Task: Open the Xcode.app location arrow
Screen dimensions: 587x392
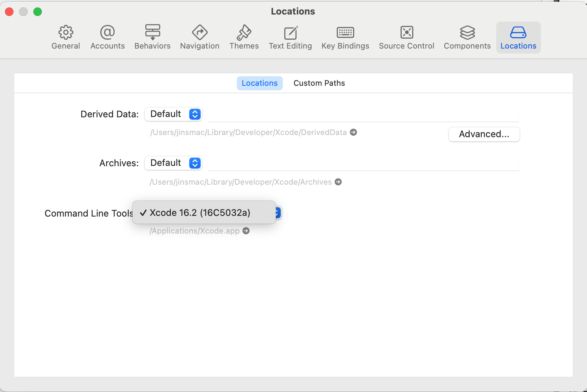Action: point(246,231)
